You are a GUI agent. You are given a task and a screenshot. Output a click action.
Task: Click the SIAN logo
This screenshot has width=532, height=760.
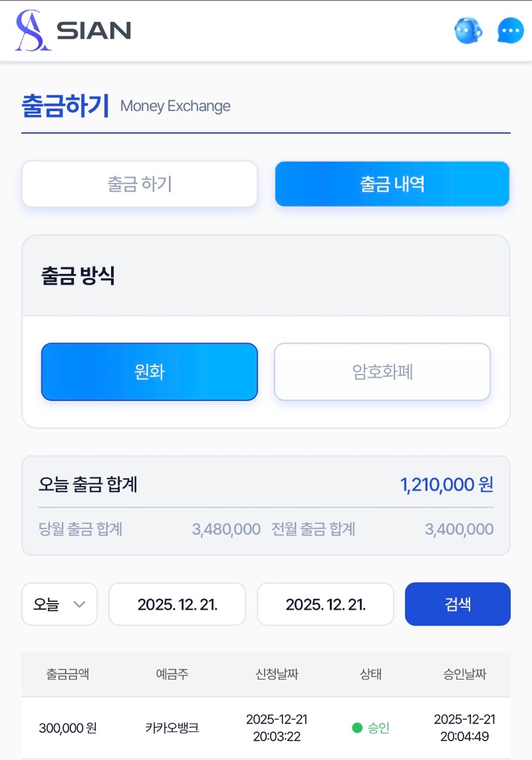tap(73, 31)
